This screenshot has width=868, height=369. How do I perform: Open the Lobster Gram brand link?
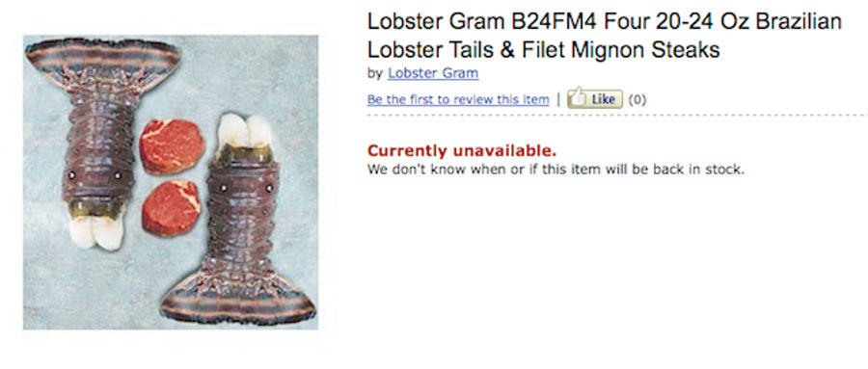click(x=433, y=73)
